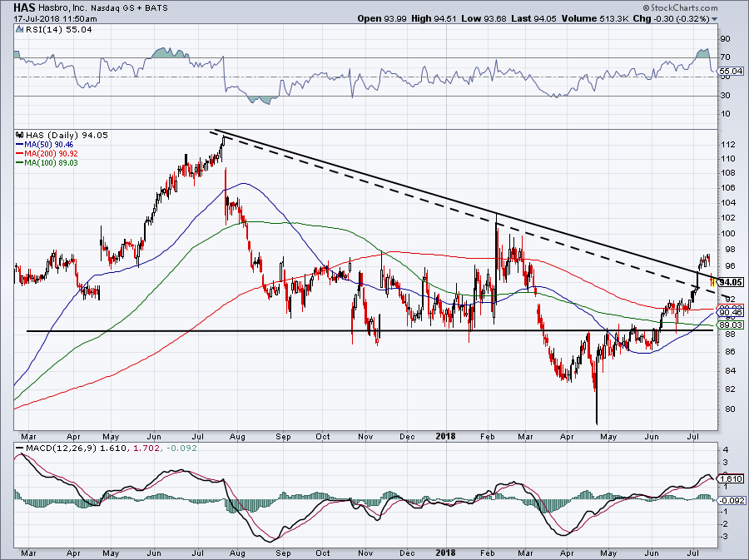Click 2018 on the price chart date axis
Screen dimensions: 749x560
(x=446, y=436)
